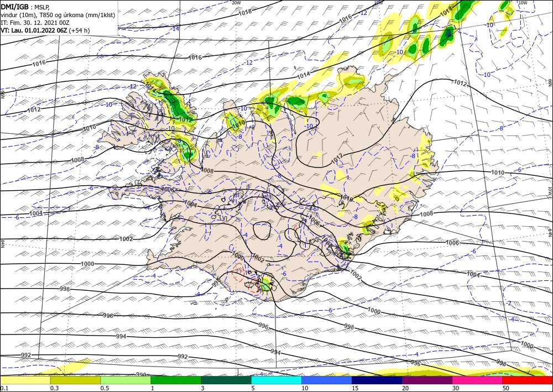
Task: Select the red 50 mm legend swatch
Action: click(x=528, y=380)
